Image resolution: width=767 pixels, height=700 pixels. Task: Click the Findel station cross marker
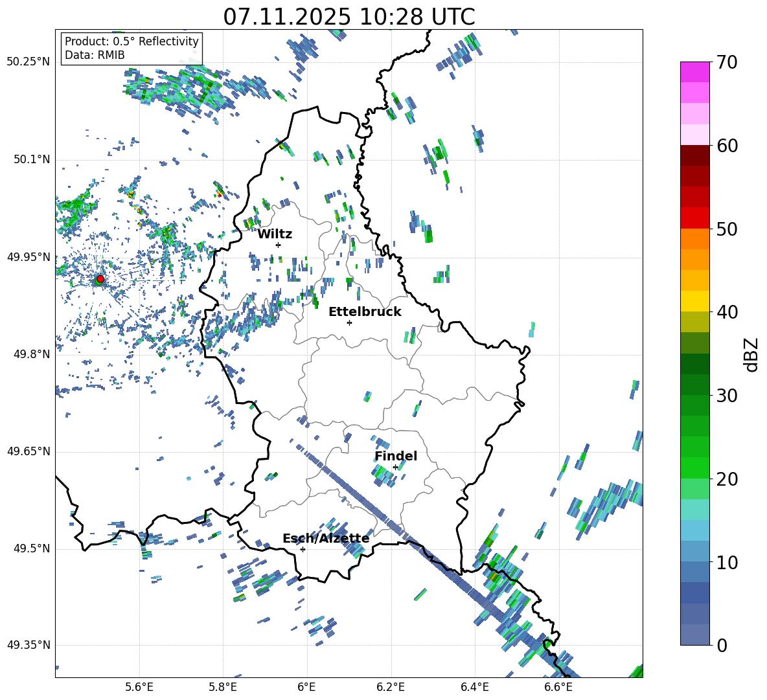tap(395, 468)
